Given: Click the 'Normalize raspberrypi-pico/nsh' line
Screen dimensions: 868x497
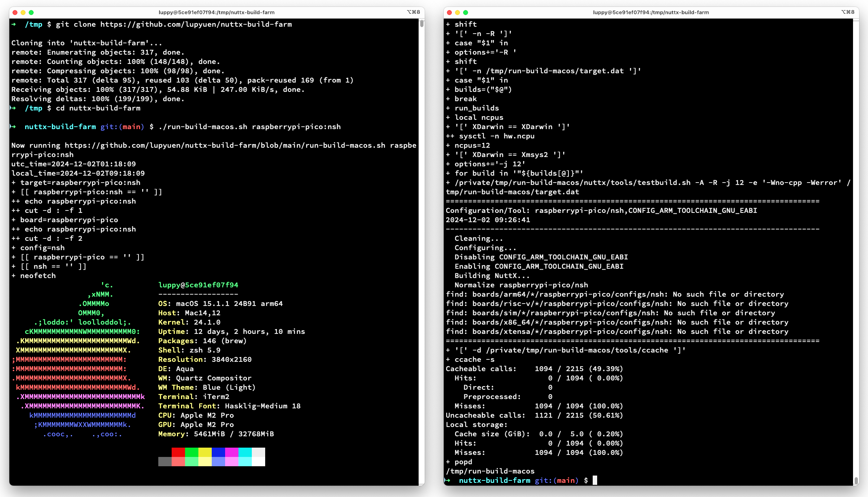Looking at the screenshot, I should pyautogui.click(x=521, y=285).
